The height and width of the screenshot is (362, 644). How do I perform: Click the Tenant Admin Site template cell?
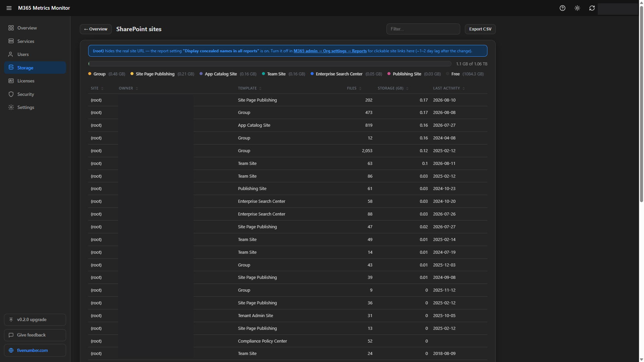255,316
